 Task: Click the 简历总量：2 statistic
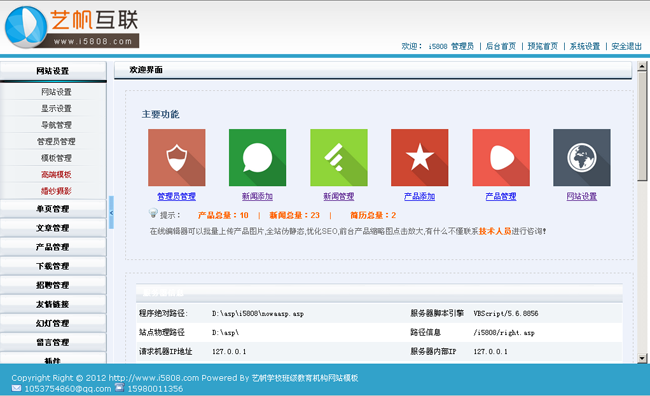373,215
